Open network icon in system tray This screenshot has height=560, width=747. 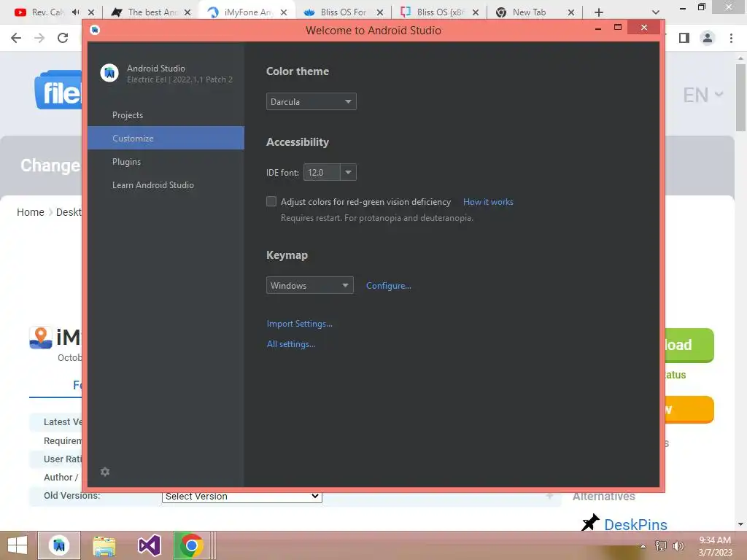(x=661, y=545)
